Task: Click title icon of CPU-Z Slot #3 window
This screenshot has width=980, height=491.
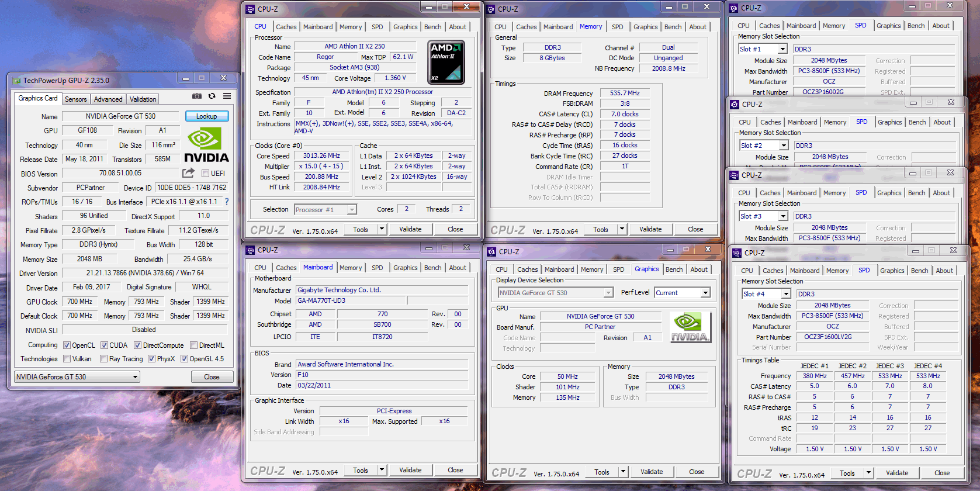Action: click(734, 175)
